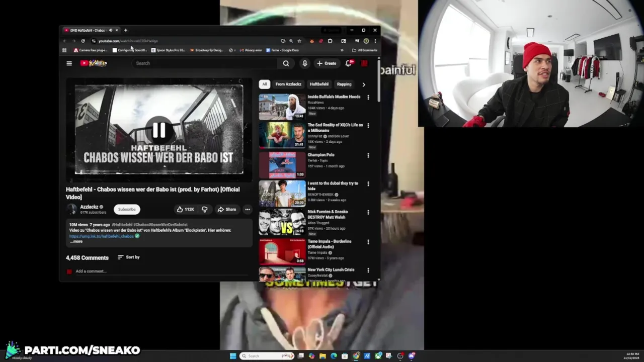The height and width of the screenshot is (362, 644).
Task: Go back in Chrome browser
Action: pos(65,41)
